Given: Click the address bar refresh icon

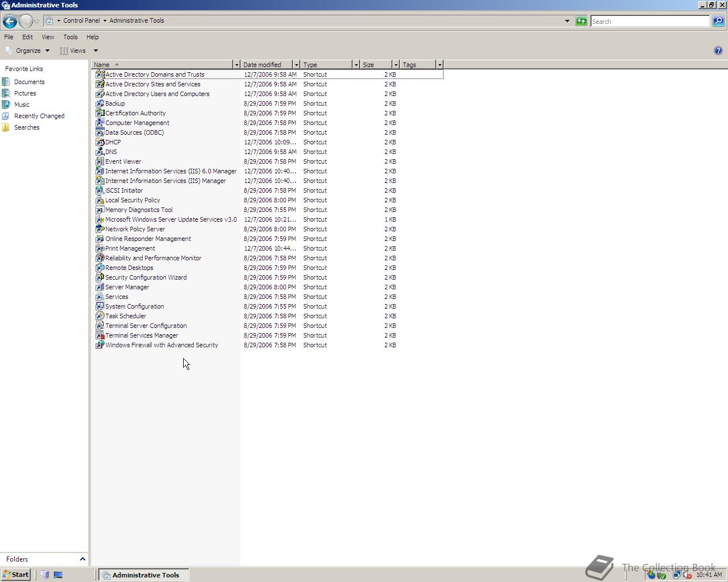Looking at the screenshot, I should click(x=581, y=21).
